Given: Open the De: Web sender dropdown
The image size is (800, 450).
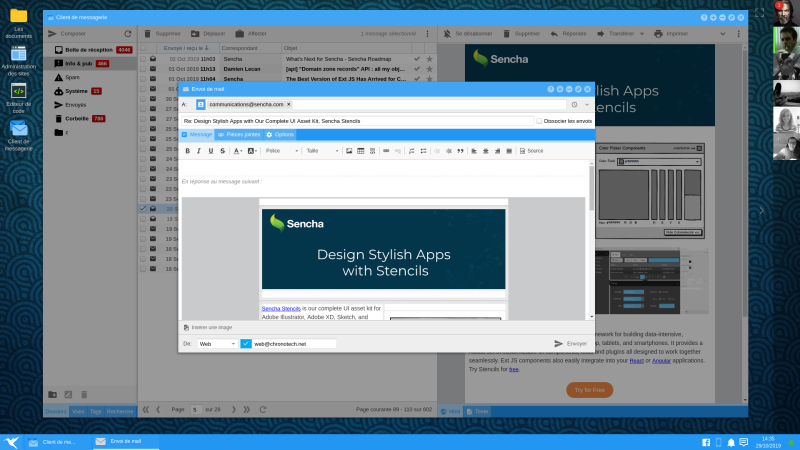Looking at the screenshot, I should (x=217, y=344).
